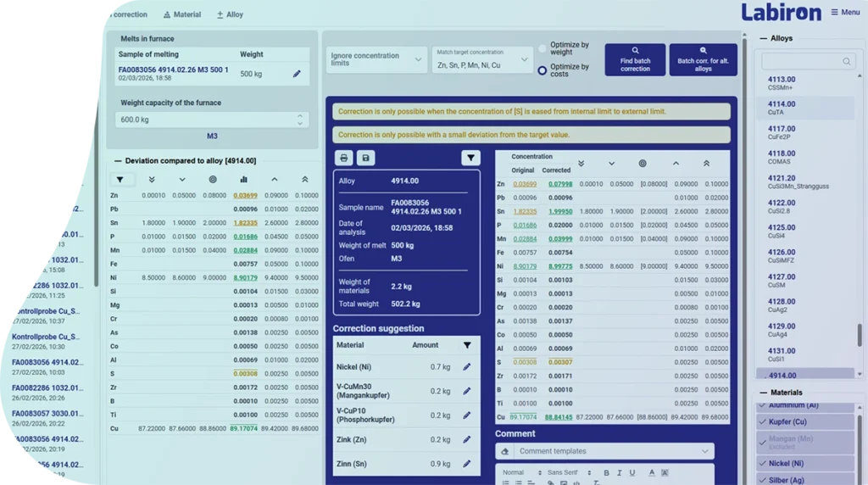868x485 pixels.
Task: Click the eraser icon beside Comment templates
Action: click(505, 451)
